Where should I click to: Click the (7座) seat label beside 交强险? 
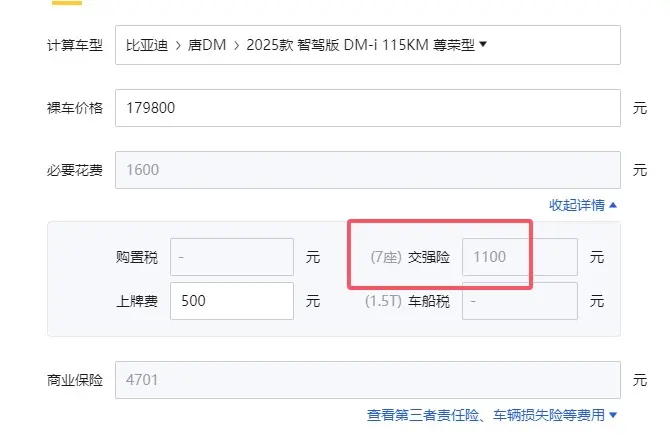386,257
